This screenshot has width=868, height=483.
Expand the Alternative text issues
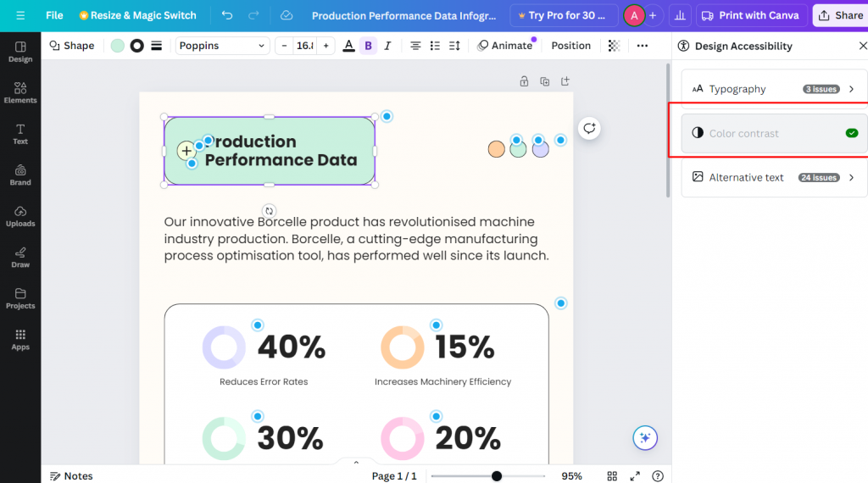pos(774,178)
